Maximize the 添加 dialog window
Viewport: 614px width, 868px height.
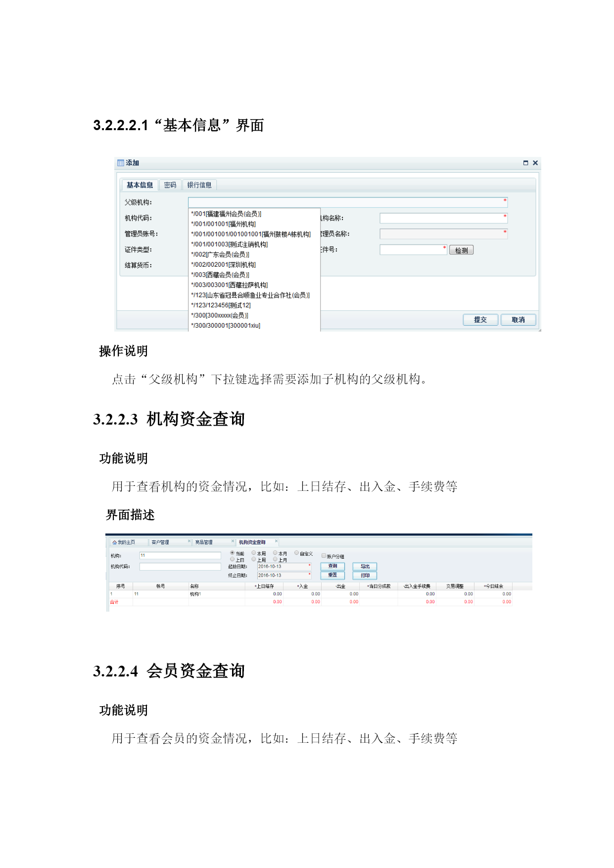click(x=525, y=163)
